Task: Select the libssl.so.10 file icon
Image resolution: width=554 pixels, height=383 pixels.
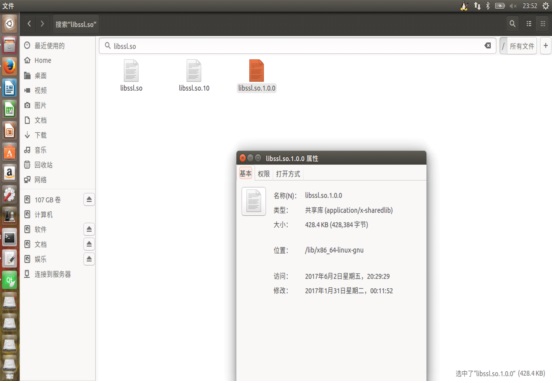Action: point(194,70)
